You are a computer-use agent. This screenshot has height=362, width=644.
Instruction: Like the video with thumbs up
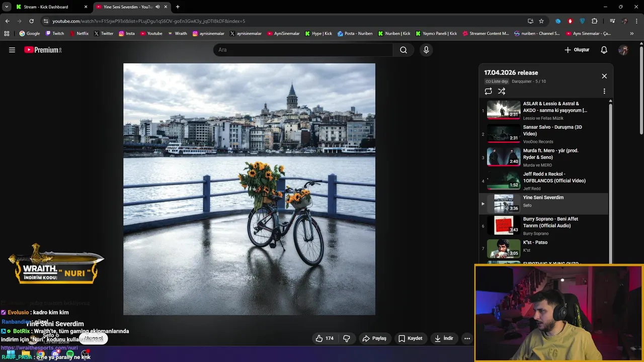point(325,338)
